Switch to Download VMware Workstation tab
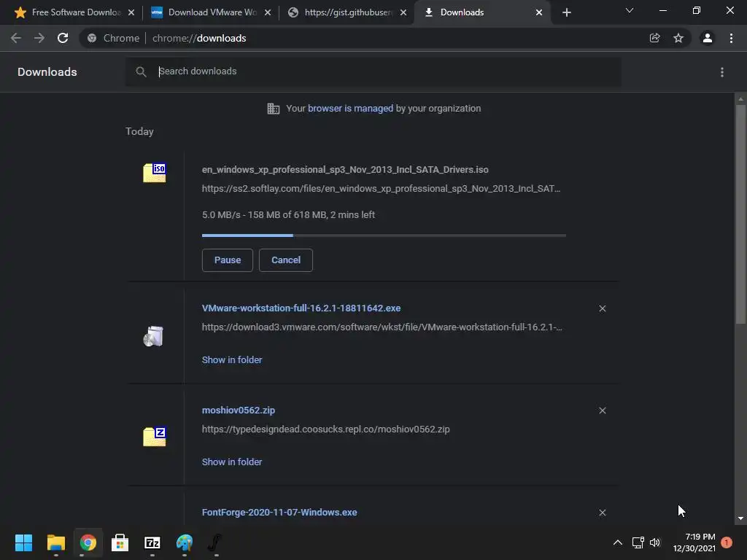This screenshot has height=560, width=747. pos(209,12)
